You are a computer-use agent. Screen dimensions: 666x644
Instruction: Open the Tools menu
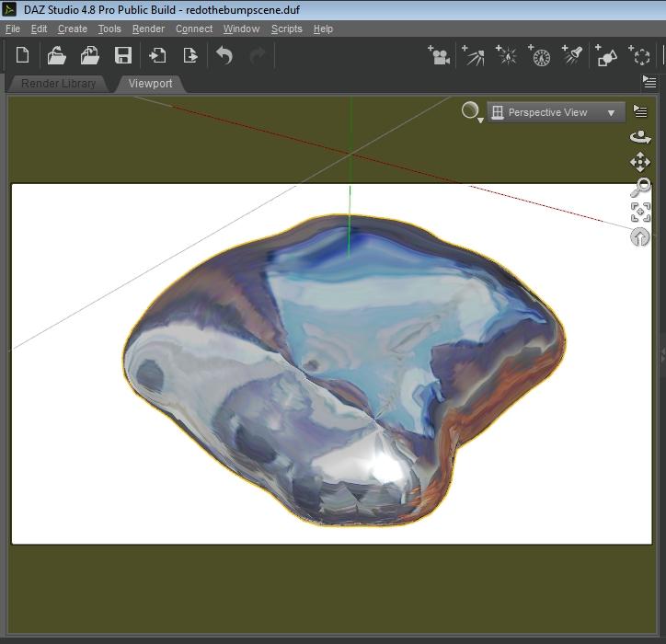click(109, 29)
